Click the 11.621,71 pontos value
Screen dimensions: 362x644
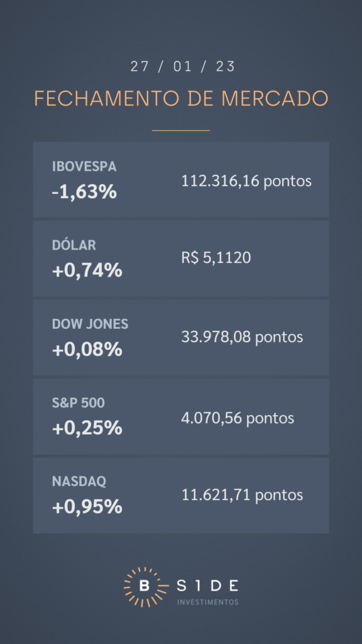point(242,495)
